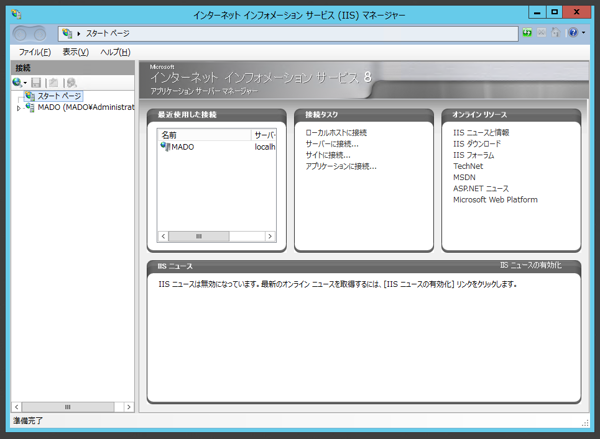Click the create new connection globe icon
This screenshot has height=439, width=600.
click(x=17, y=82)
